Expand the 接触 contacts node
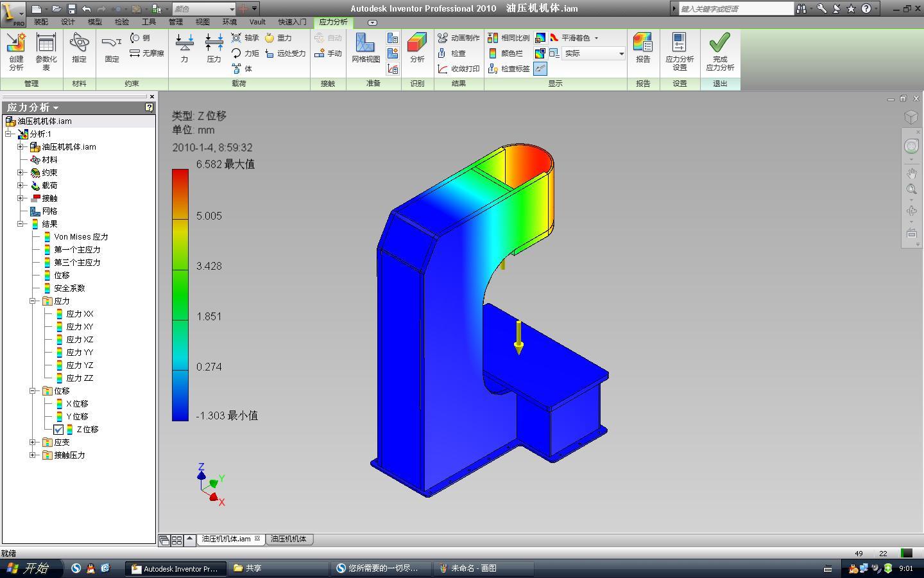924x578 pixels. tap(21, 198)
